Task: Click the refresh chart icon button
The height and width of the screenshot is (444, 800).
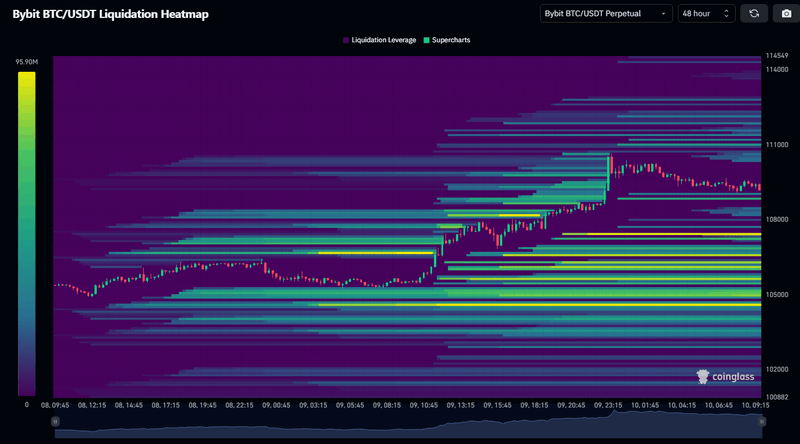Action: click(x=754, y=14)
